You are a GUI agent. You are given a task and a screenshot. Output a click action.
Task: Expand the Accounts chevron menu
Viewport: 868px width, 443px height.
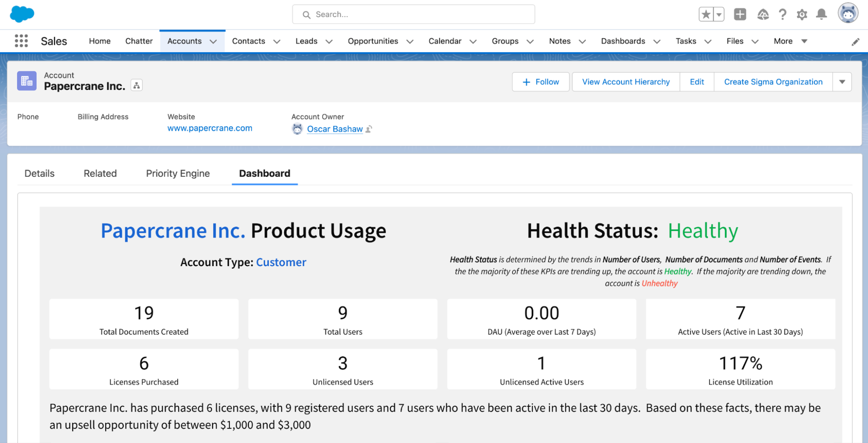click(x=213, y=41)
